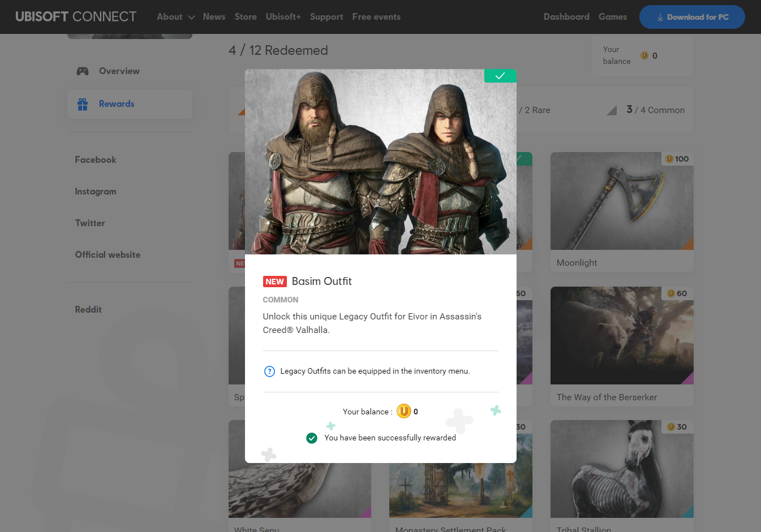
Task: Click the gamepad icon beside Overview
Action: pyautogui.click(x=83, y=71)
